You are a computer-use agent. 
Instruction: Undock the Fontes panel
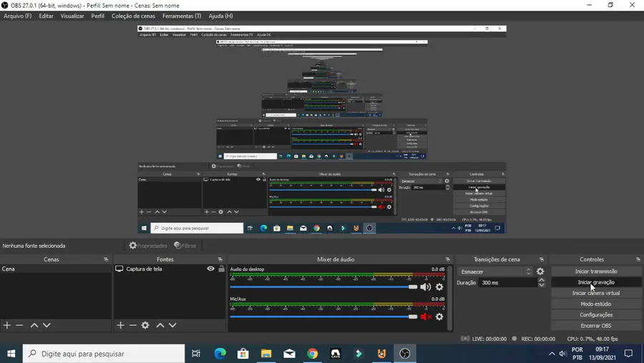coord(220,259)
